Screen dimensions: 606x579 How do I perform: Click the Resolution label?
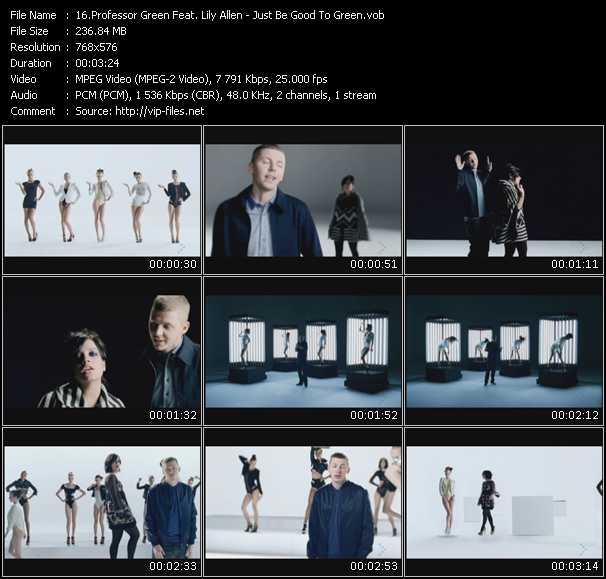[35, 47]
